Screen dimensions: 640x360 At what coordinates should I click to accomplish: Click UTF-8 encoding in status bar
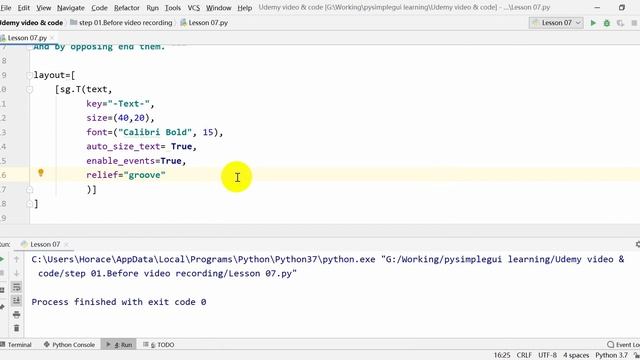(547, 355)
